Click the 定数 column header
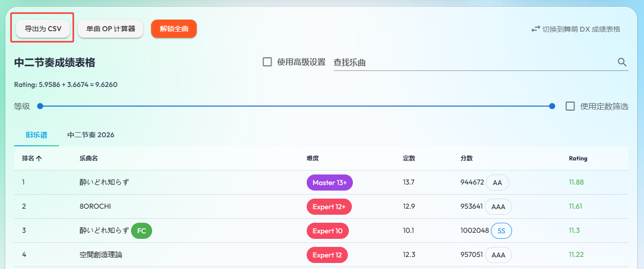Image resolution: width=644 pixels, height=269 pixels. 409,158
